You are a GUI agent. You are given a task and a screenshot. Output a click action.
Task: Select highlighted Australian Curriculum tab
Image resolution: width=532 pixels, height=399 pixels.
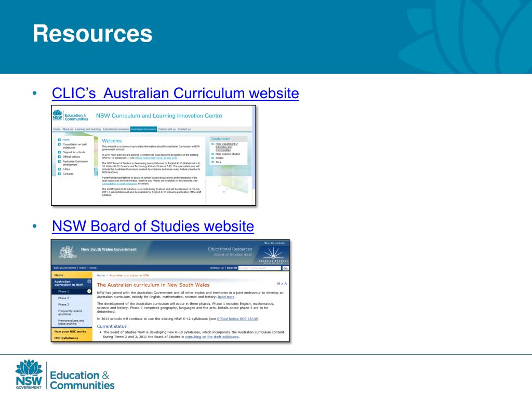[143, 129]
